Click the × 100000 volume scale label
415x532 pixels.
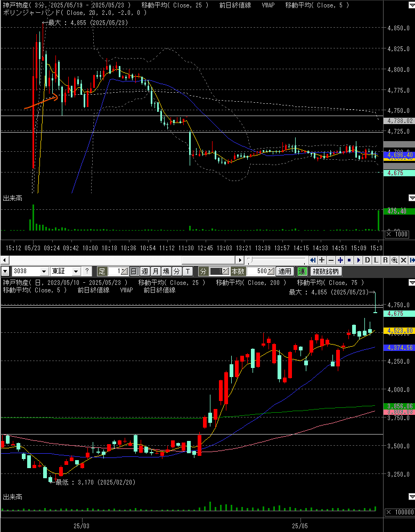click(400, 512)
